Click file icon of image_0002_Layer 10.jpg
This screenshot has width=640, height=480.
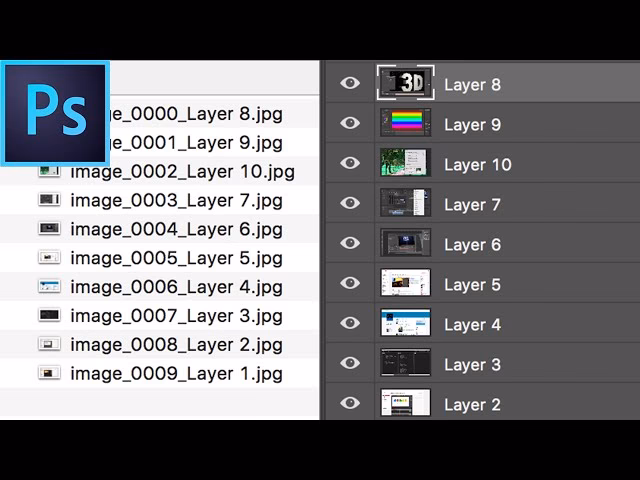pos(49,171)
